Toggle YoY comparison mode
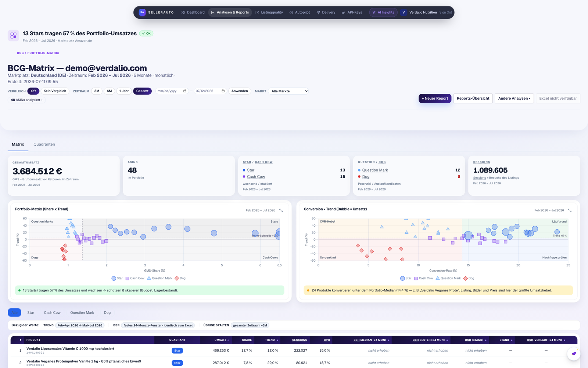 (33, 91)
